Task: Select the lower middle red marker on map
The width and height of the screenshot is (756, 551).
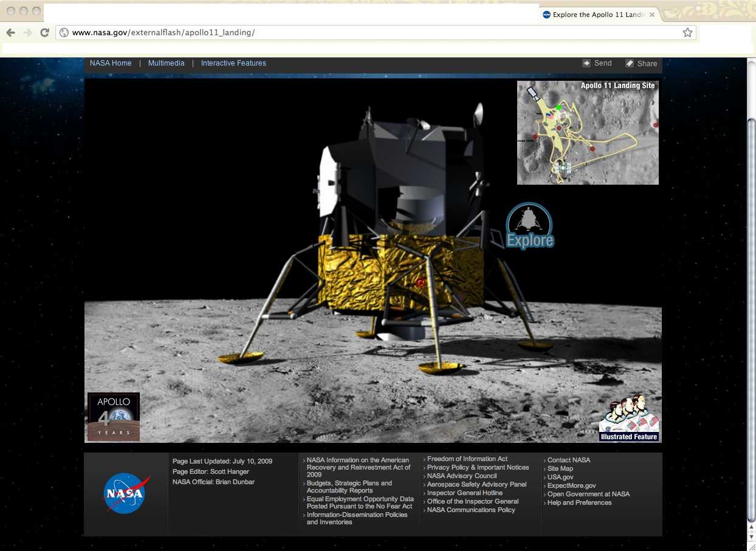Action: coord(593,149)
